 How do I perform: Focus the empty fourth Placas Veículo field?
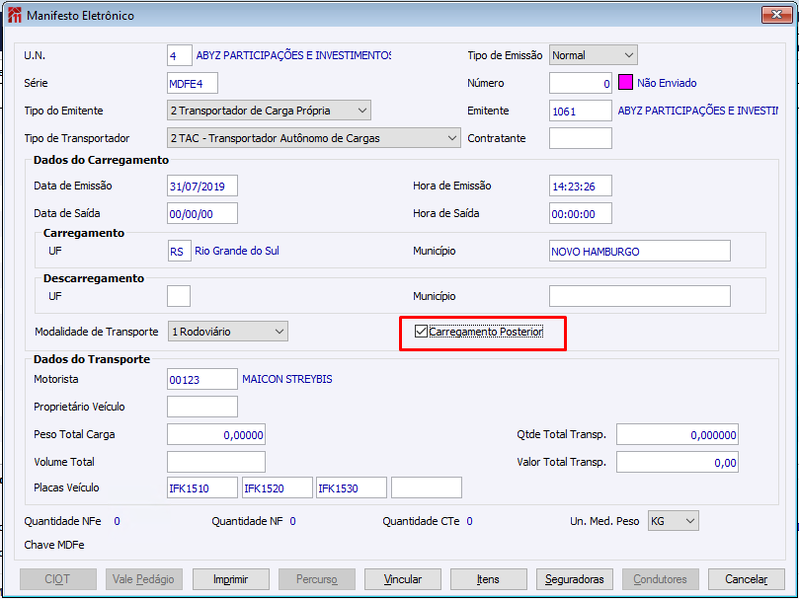(x=427, y=488)
